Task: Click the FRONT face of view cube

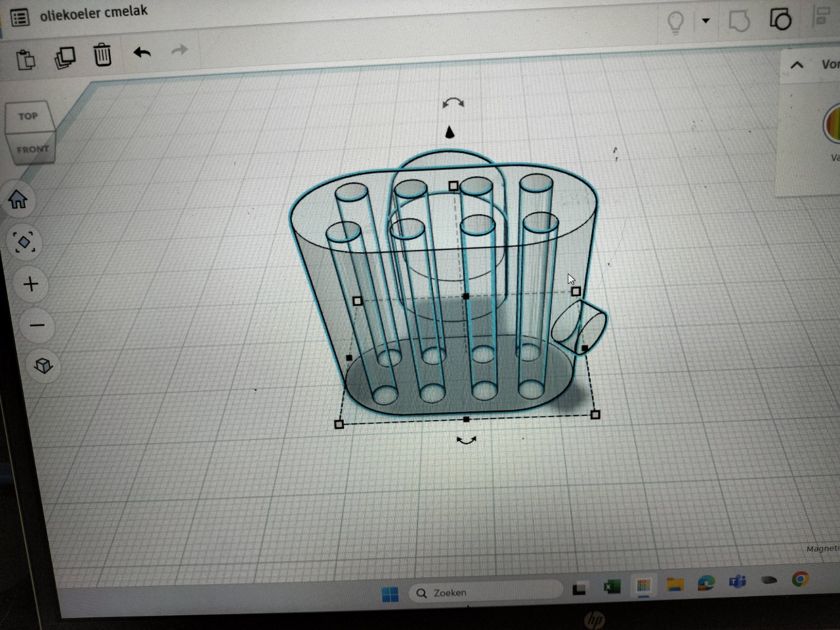Action: pyautogui.click(x=33, y=149)
